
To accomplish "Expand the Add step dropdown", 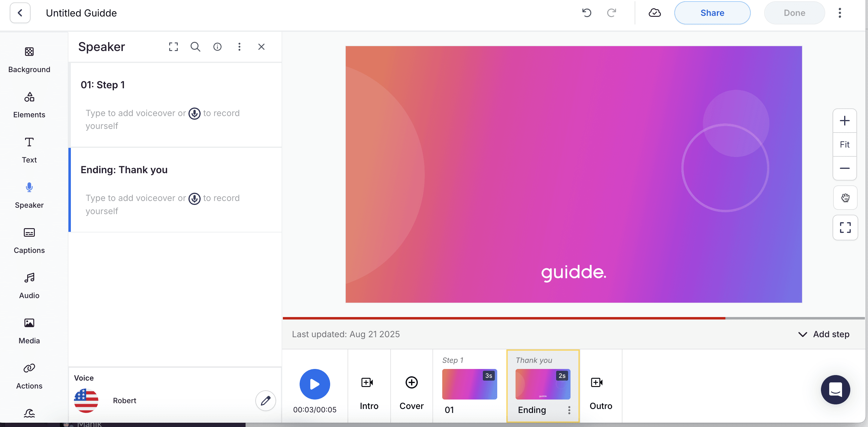I will point(824,334).
